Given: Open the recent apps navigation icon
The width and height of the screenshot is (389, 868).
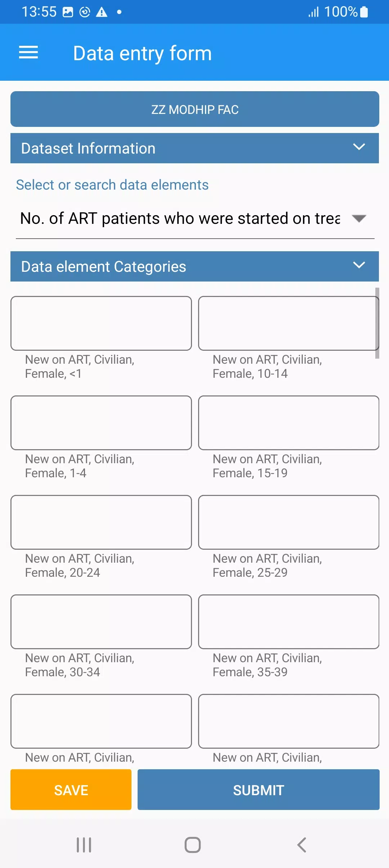Looking at the screenshot, I should point(84,845).
